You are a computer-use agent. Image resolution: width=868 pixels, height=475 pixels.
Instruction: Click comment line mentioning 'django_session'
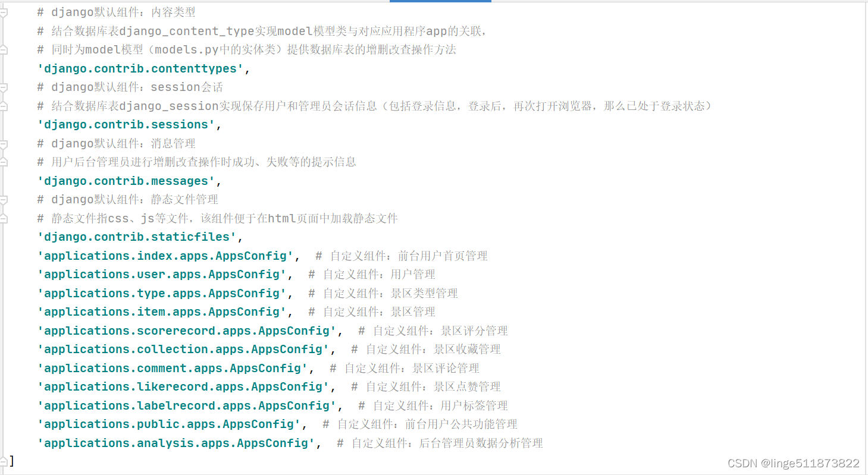pyautogui.click(x=374, y=106)
